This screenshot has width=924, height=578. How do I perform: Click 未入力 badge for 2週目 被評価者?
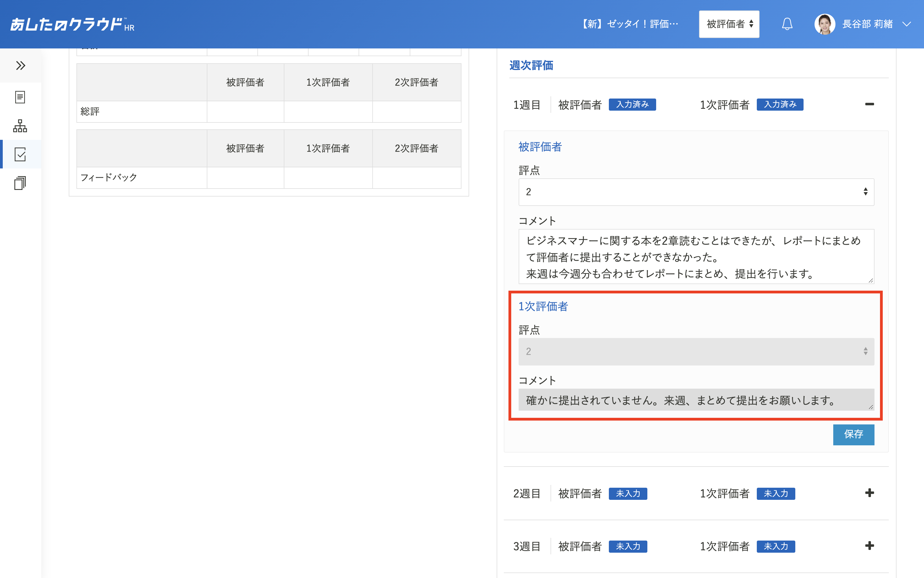coord(628,494)
